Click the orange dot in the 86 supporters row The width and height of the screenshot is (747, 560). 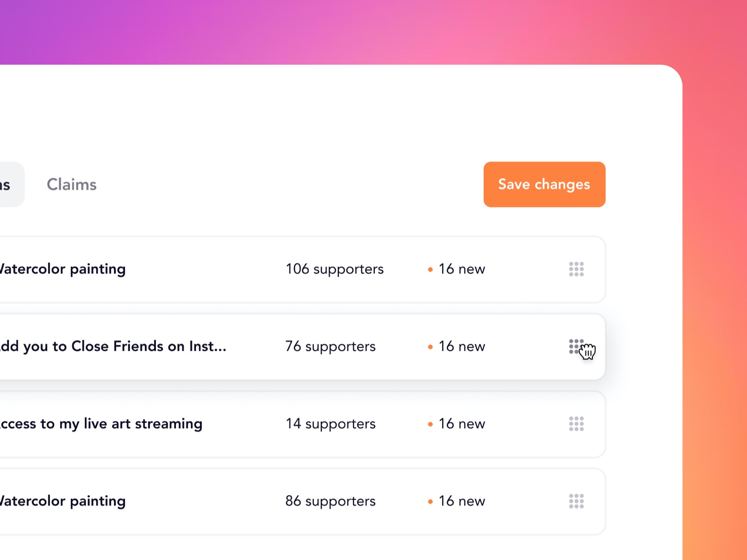[430, 502]
